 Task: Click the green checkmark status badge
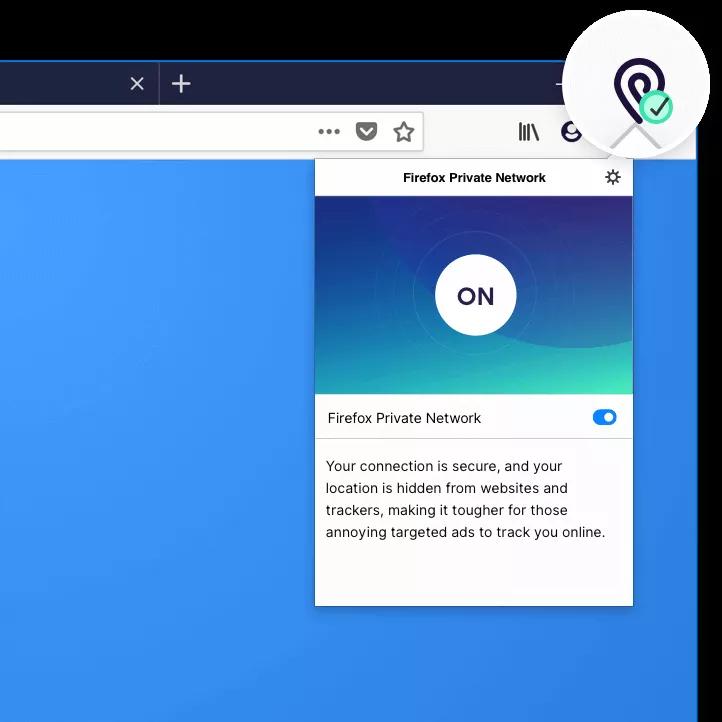[x=656, y=107]
